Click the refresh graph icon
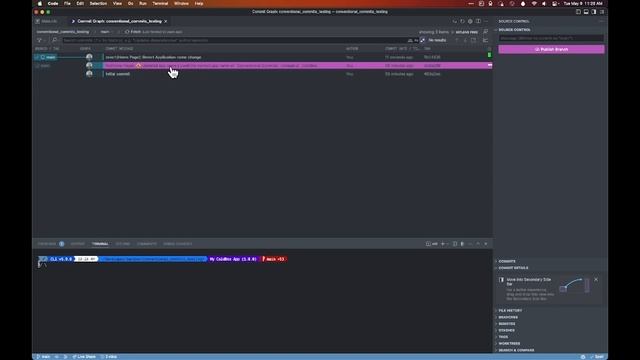This screenshot has height=360, width=640. click(x=462, y=21)
